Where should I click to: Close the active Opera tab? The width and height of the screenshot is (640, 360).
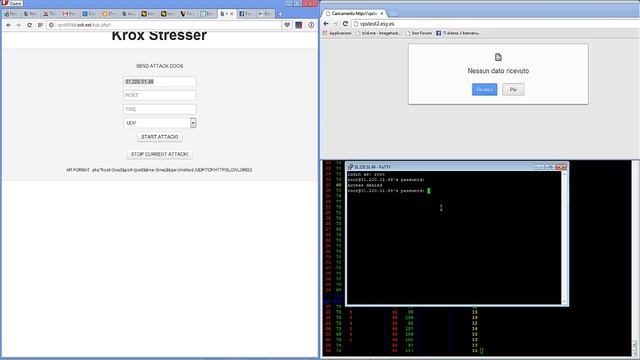232,14
